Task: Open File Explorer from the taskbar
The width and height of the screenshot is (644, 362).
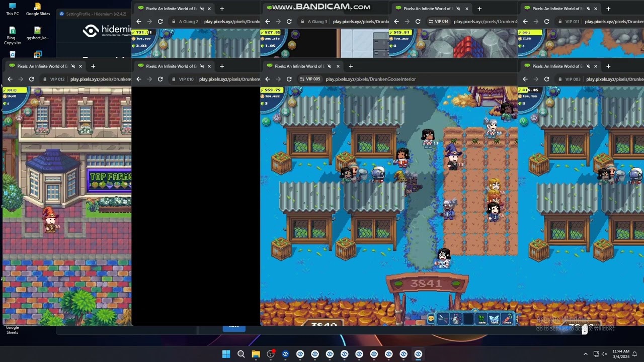Action: pos(256,354)
